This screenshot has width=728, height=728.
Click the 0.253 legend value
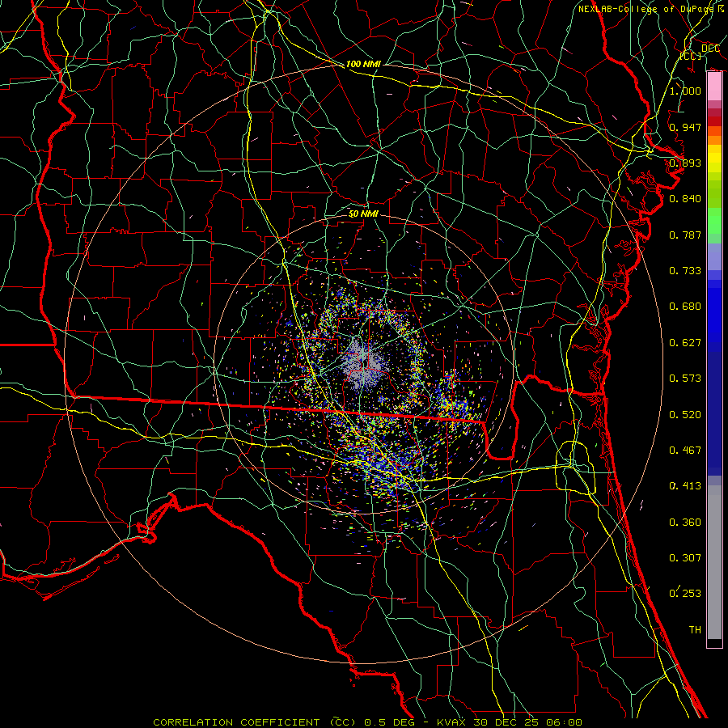(685, 594)
